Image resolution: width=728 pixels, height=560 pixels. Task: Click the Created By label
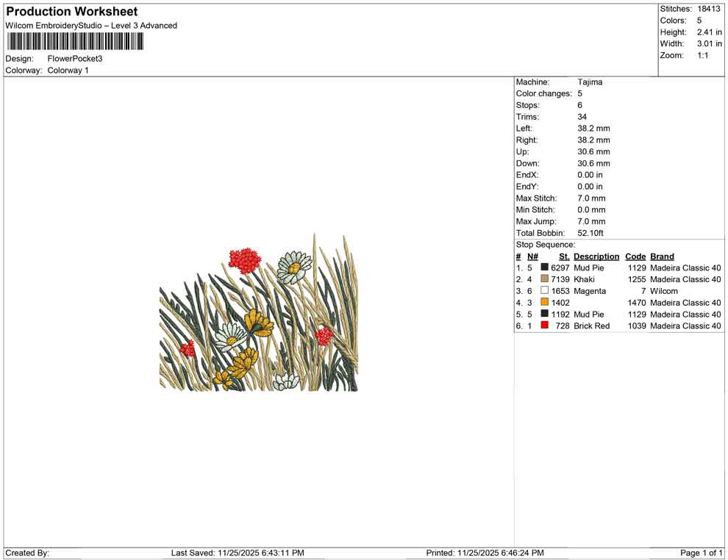27,553
